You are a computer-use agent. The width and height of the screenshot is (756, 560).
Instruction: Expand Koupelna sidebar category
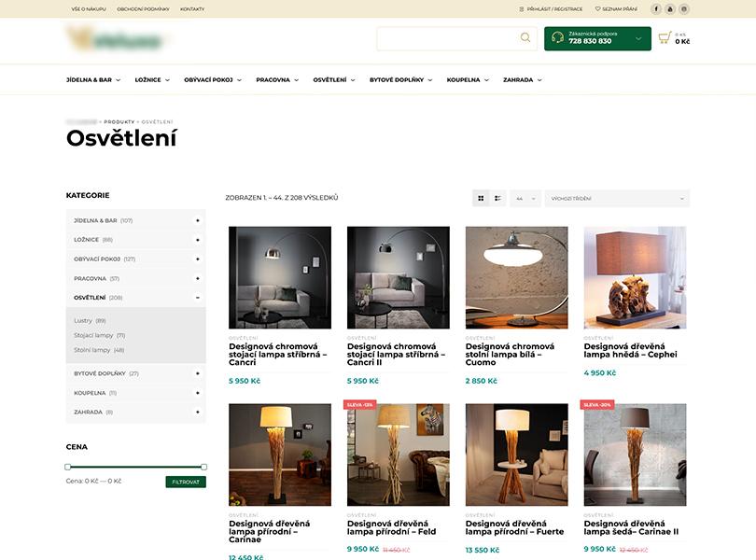tap(197, 393)
